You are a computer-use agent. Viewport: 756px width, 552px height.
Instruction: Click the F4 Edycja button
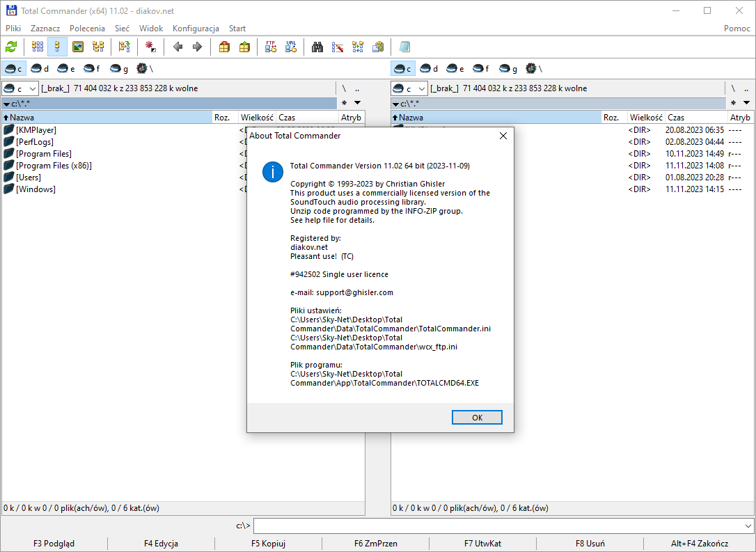click(161, 544)
